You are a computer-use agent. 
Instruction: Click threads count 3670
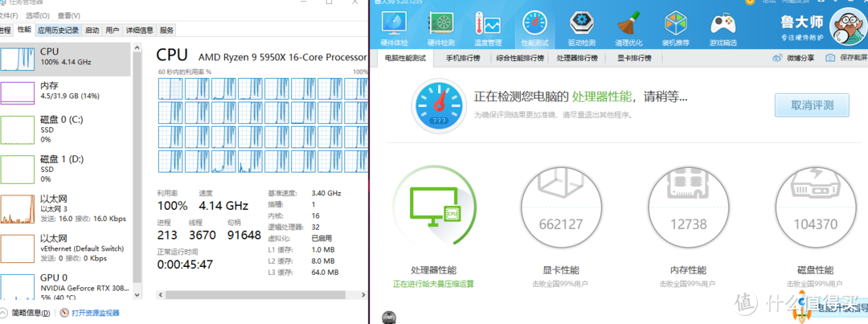pos(202,235)
